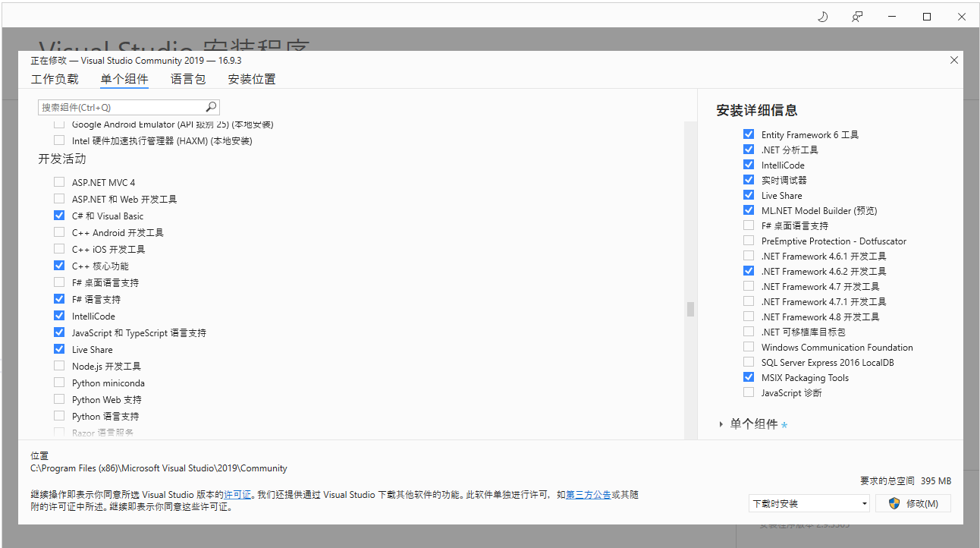Uncheck C++ 核心功能
980x548 pixels.
(x=59, y=266)
